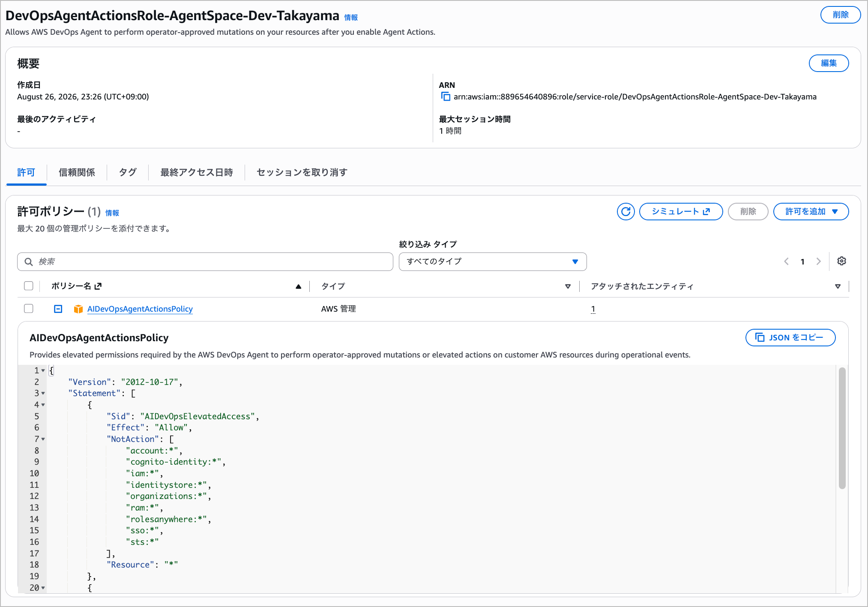The height and width of the screenshot is (607, 868).
Task: Collapse the AIDevOpsAgentActionsPolicy row details
Action: click(x=58, y=309)
